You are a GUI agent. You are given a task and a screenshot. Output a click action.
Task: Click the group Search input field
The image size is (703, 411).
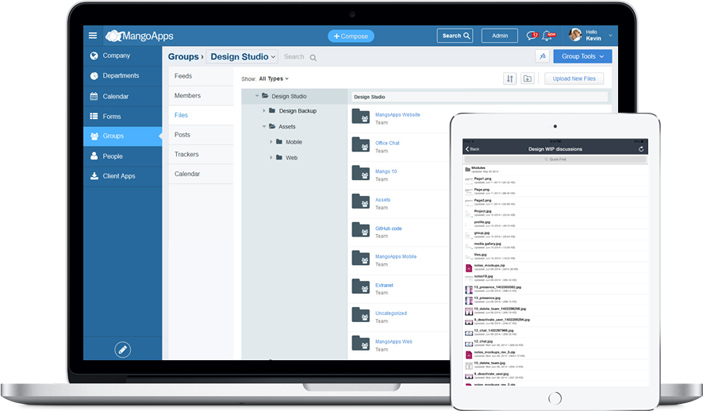294,57
